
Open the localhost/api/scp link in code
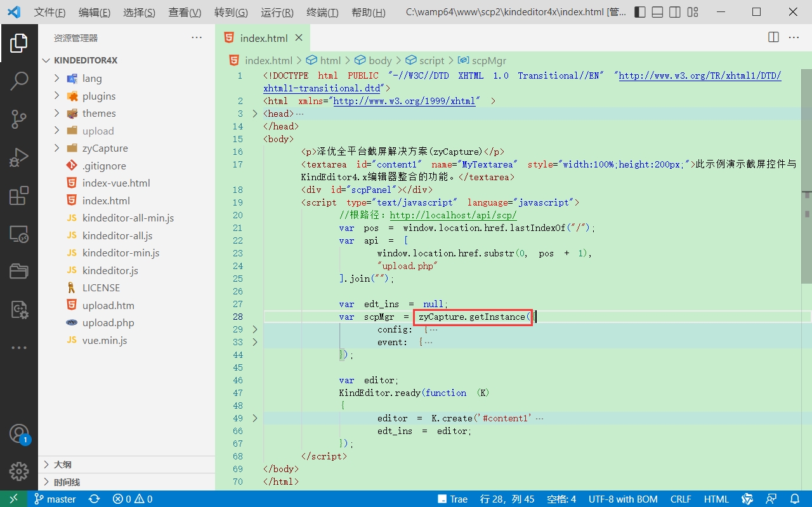[x=453, y=215]
